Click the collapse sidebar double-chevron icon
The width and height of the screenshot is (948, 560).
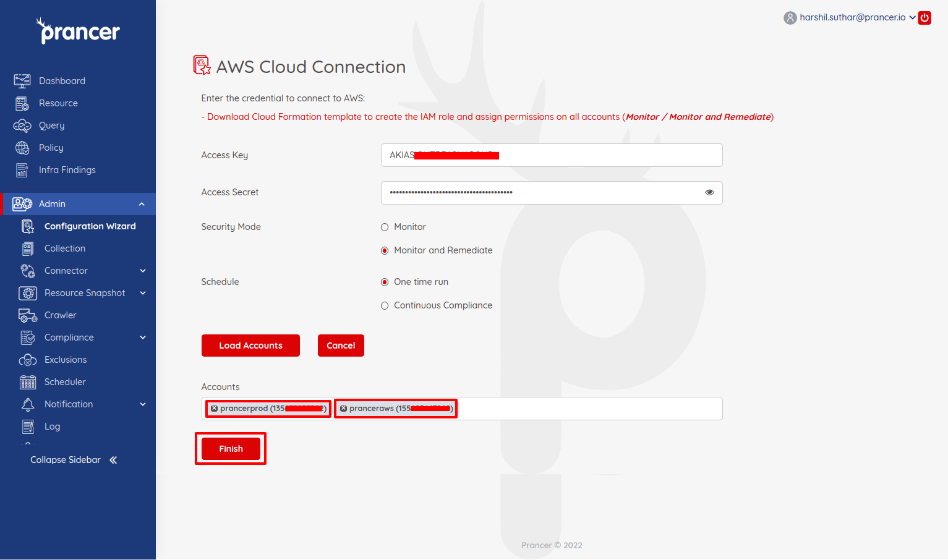coord(113,460)
